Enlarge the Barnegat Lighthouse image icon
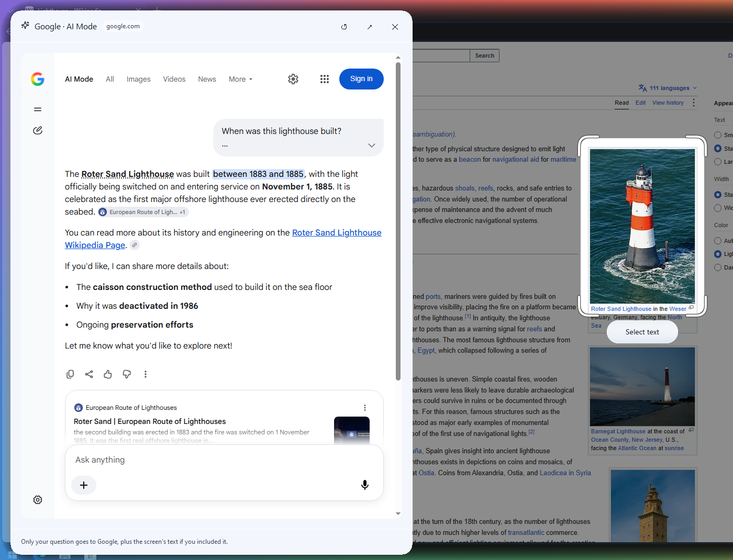Screen dimensions: 733x560 (691, 430)
